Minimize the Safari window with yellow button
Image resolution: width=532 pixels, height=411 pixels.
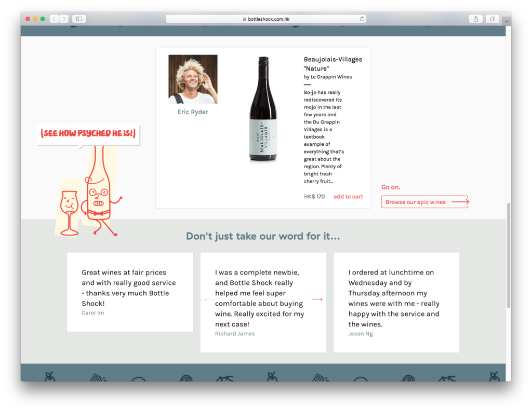click(x=35, y=19)
